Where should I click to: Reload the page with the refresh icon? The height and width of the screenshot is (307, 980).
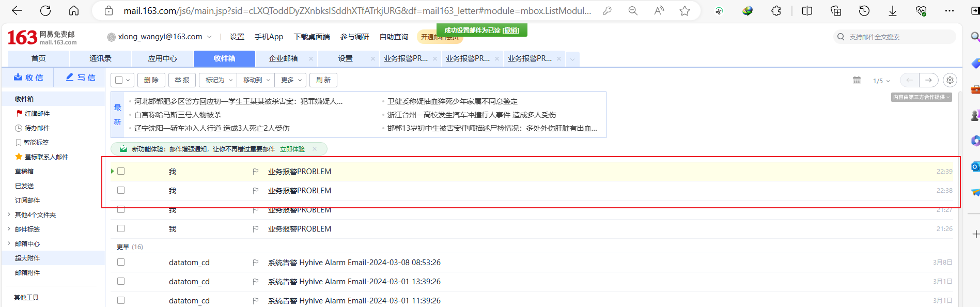(45, 10)
